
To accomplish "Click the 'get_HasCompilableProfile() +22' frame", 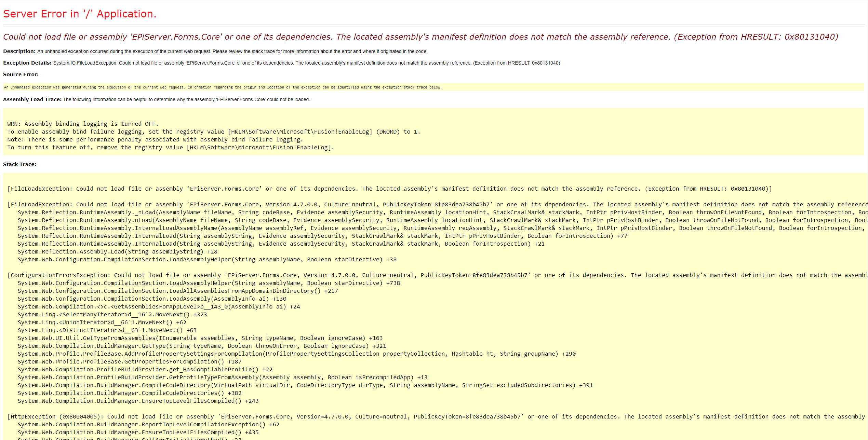I will point(145,369).
